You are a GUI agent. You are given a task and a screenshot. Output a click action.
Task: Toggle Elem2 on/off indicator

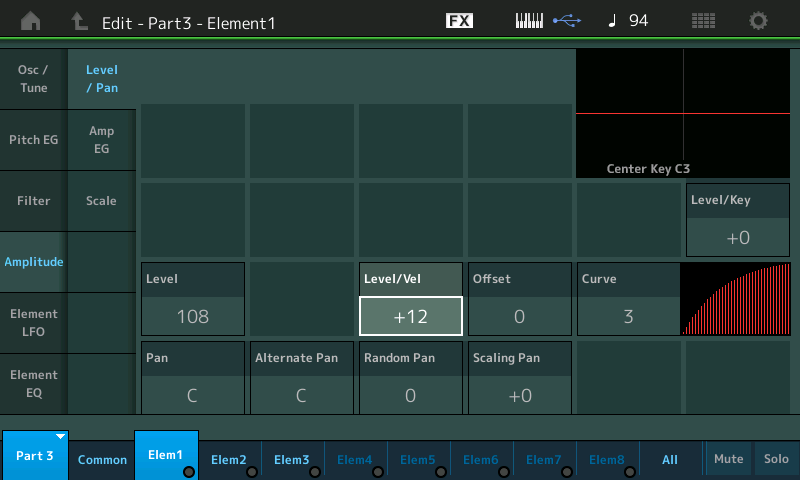click(x=250, y=472)
